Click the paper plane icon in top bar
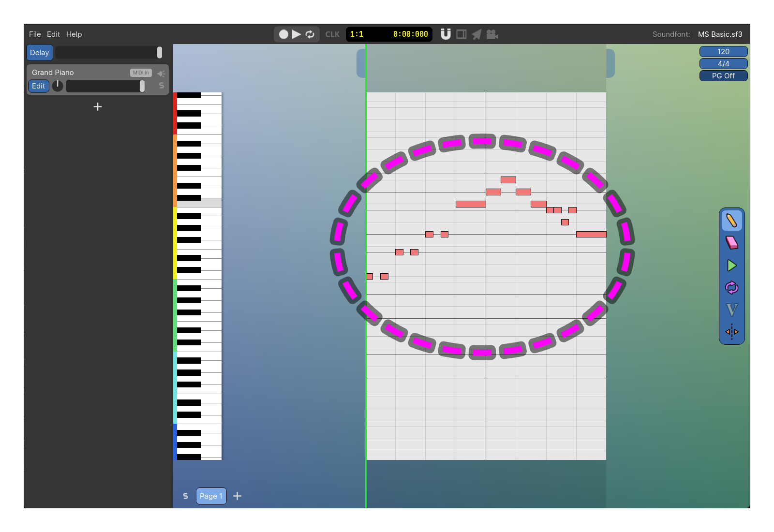 [x=476, y=34]
